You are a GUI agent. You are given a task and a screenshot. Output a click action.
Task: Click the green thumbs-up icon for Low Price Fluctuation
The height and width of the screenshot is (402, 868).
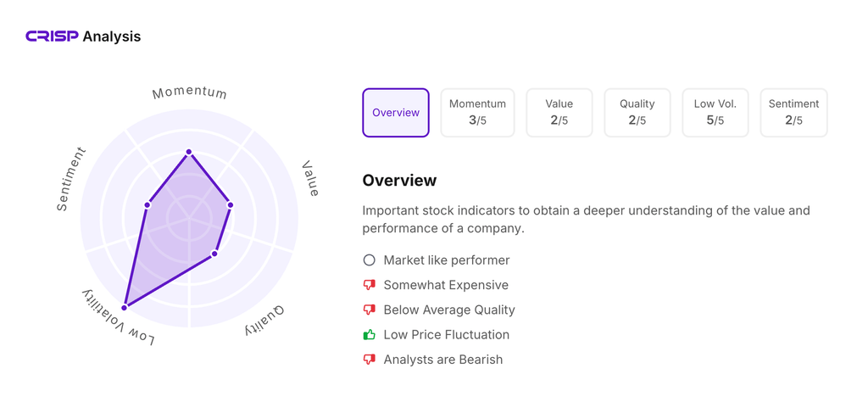[x=369, y=335]
